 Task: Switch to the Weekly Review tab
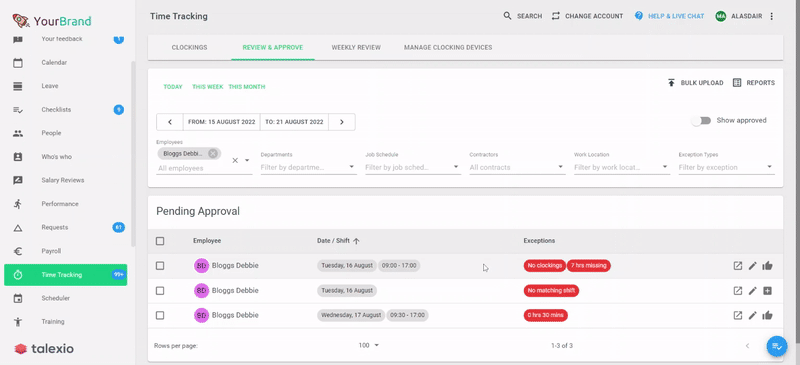click(x=356, y=47)
